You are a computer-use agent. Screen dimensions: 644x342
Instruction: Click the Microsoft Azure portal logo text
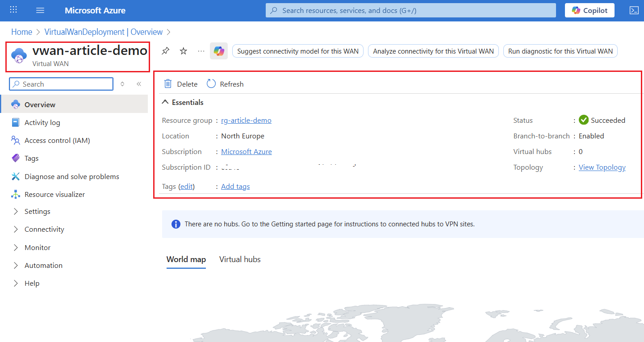95,10
